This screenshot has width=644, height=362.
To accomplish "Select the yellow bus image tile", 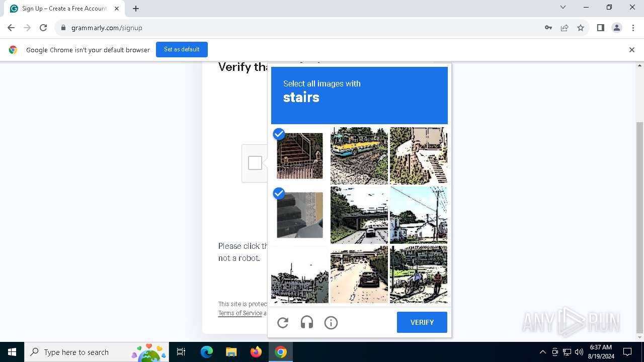I will [x=359, y=156].
